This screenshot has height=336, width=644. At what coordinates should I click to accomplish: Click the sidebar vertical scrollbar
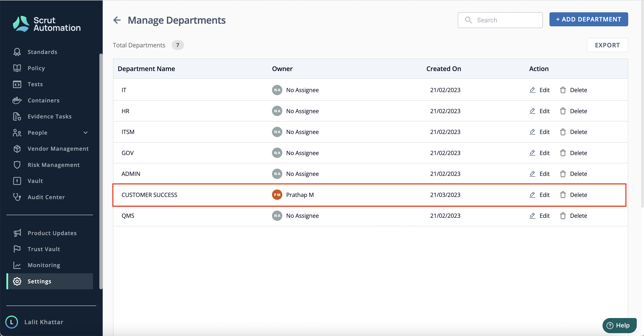[x=101, y=171]
